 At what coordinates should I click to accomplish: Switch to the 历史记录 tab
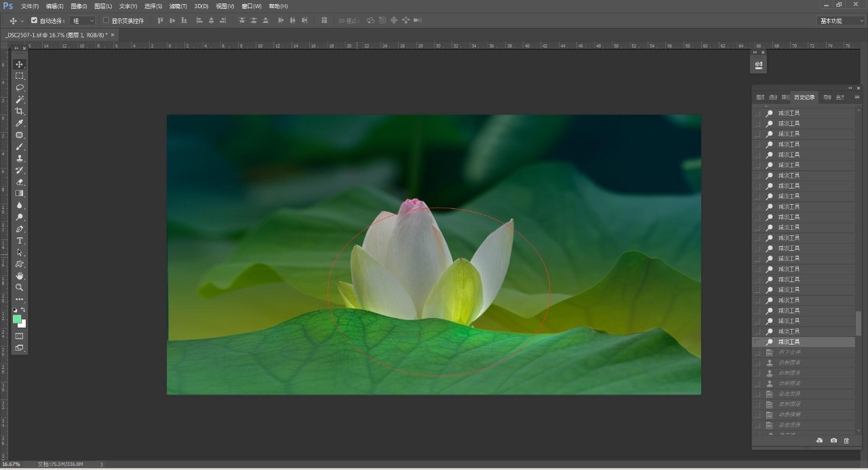[804, 97]
